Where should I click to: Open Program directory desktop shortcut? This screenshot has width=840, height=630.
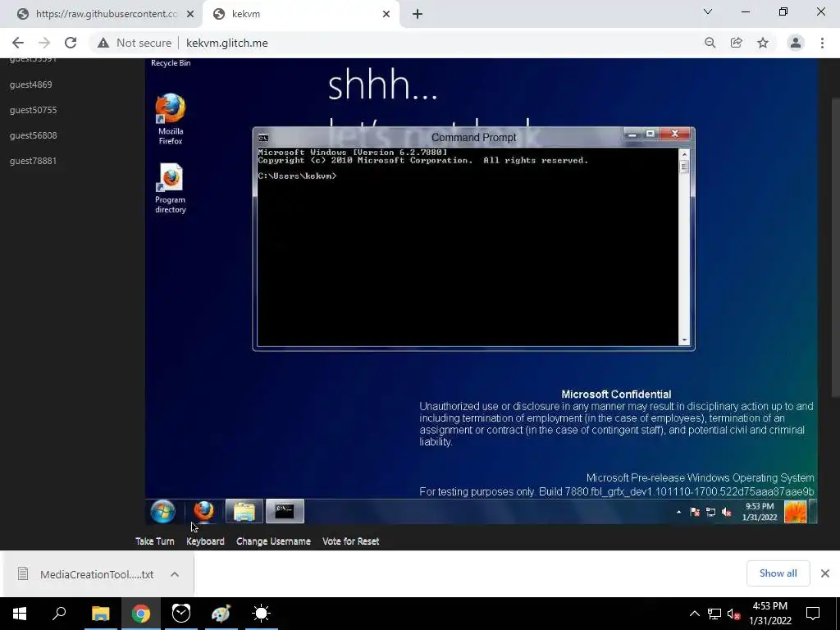171,189
